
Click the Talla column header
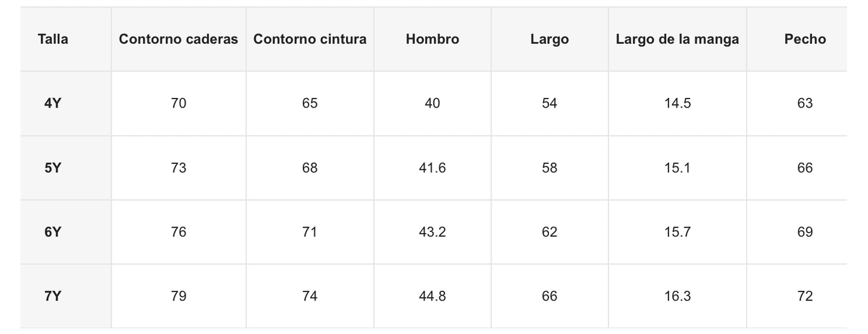coord(53,40)
